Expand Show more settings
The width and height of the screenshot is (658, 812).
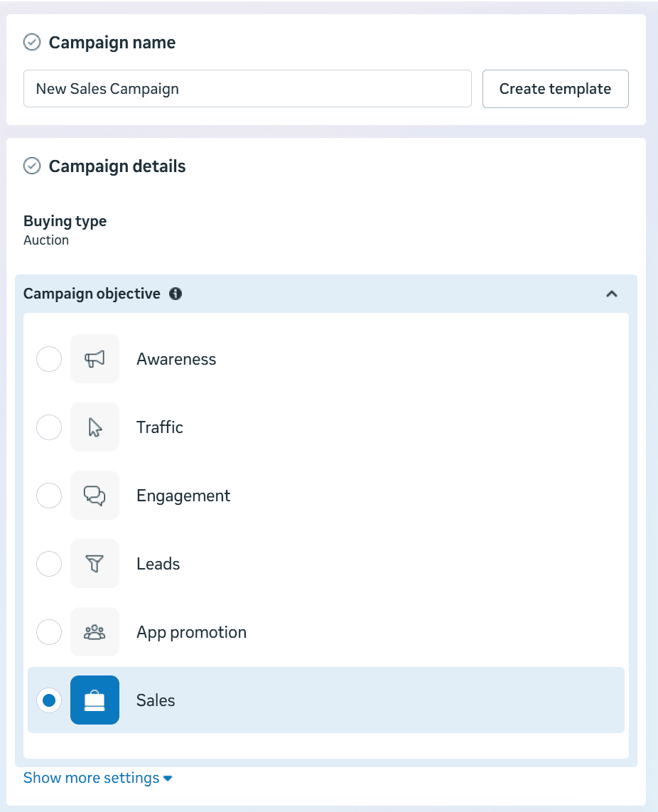coord(98,778)
